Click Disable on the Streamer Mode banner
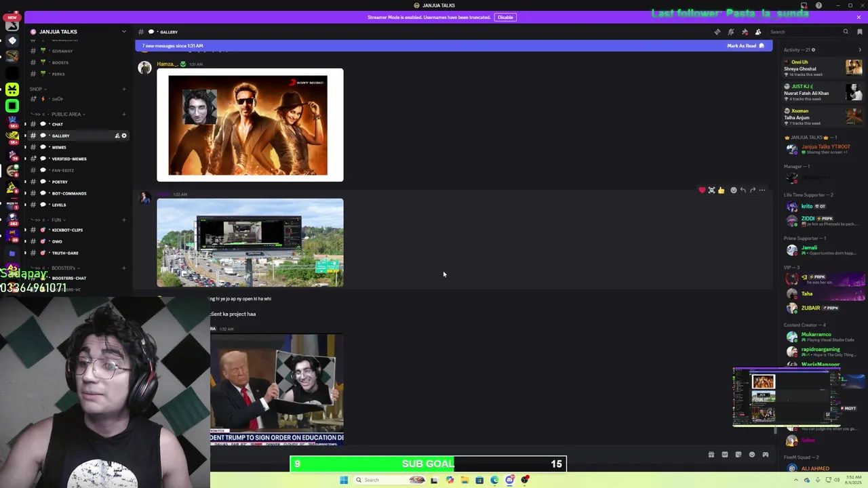The width and height of the screenshot is (868, 488). click(x=505, y=17)
